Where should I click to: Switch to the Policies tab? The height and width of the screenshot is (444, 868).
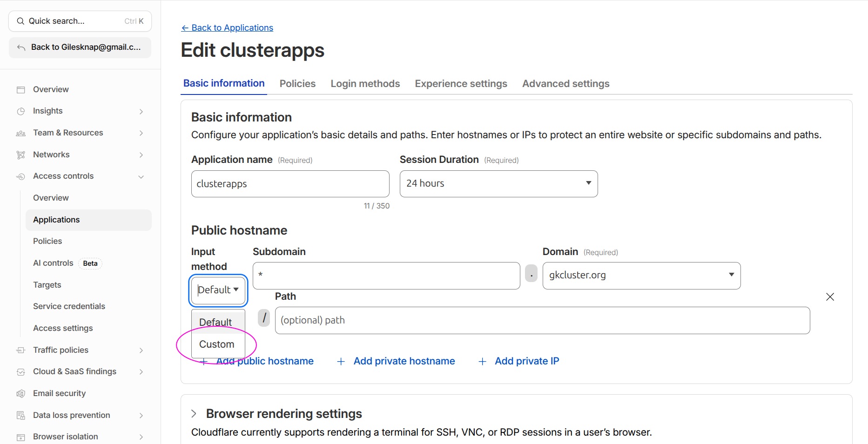(297, 83)
